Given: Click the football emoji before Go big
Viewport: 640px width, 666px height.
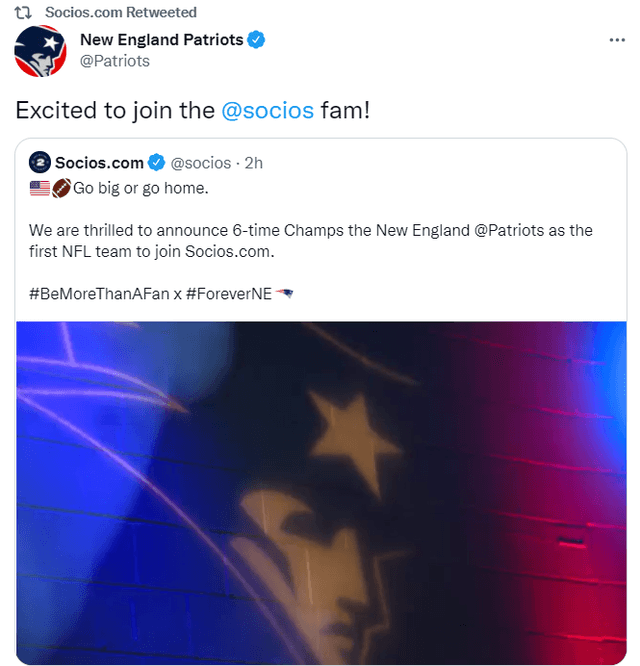Looking at the screenshot, I should [x=61, y=187].
